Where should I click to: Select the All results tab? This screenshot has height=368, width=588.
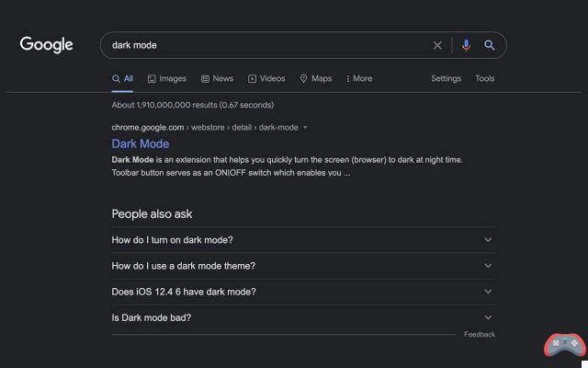point(122,79)
